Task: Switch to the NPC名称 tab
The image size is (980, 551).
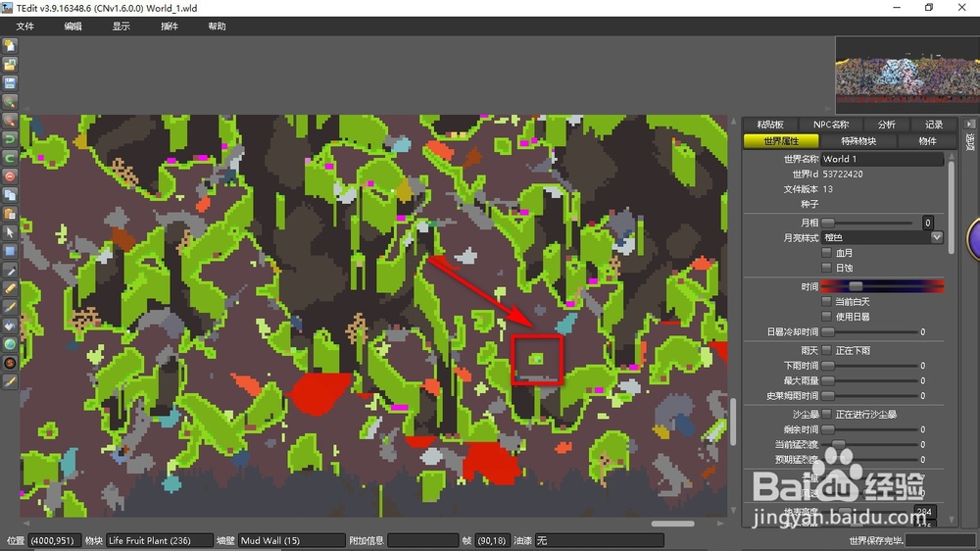Action: [831, 125]
